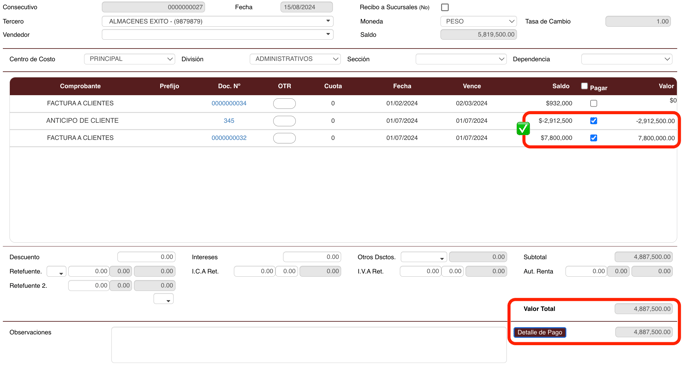Toggle OTR for Anticipo de Cliente row

coord(284,121)
